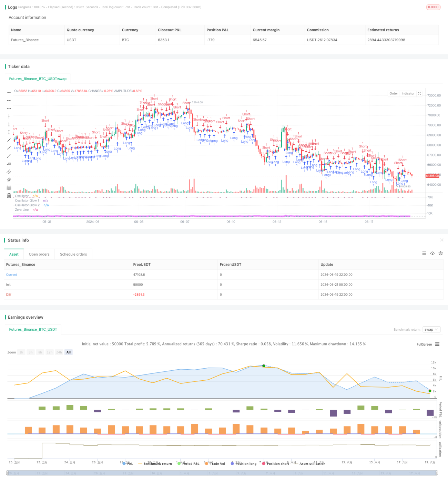This screenshot has height=483, width=448.
Task: Click the navigator range bar under the chart
Action: point(222,473)
